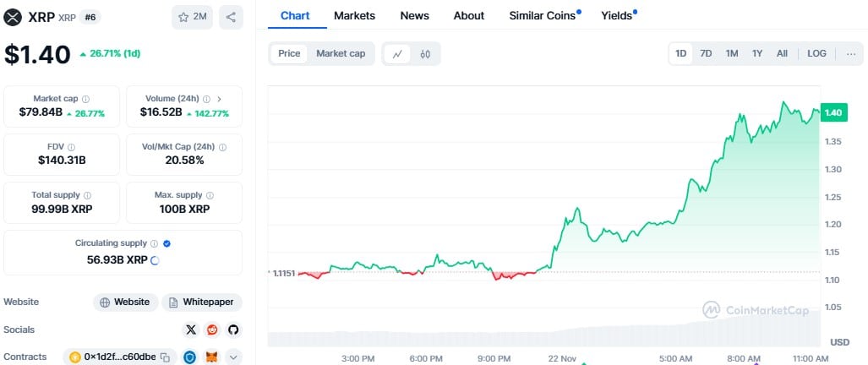Switch to the News tab
The width and height of the screenshot is (868, 365).
point(415,15)
